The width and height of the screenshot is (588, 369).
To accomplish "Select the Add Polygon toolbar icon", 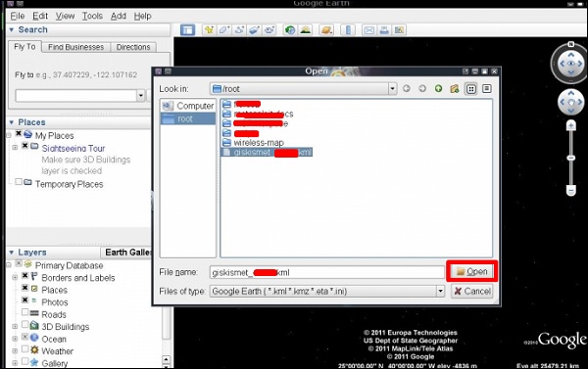I will click(x=223, y=30).
